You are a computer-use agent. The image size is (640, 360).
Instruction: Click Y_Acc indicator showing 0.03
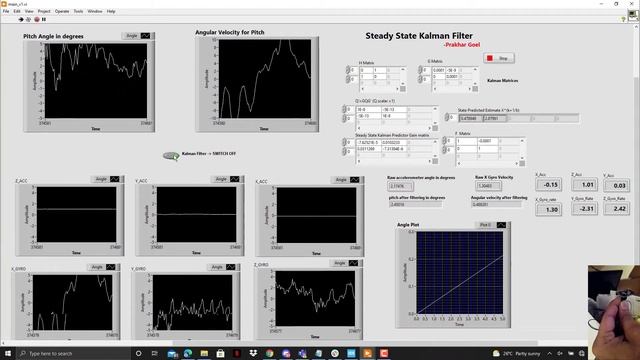[616, 185]
